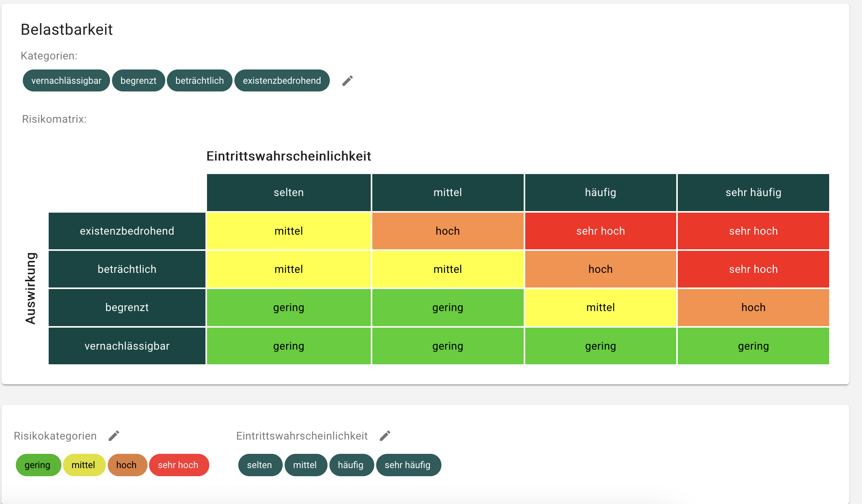Click the häufig probability chip at the bottom
The height and width of the screenshot is (504, 862).
(x=350, y=465)
